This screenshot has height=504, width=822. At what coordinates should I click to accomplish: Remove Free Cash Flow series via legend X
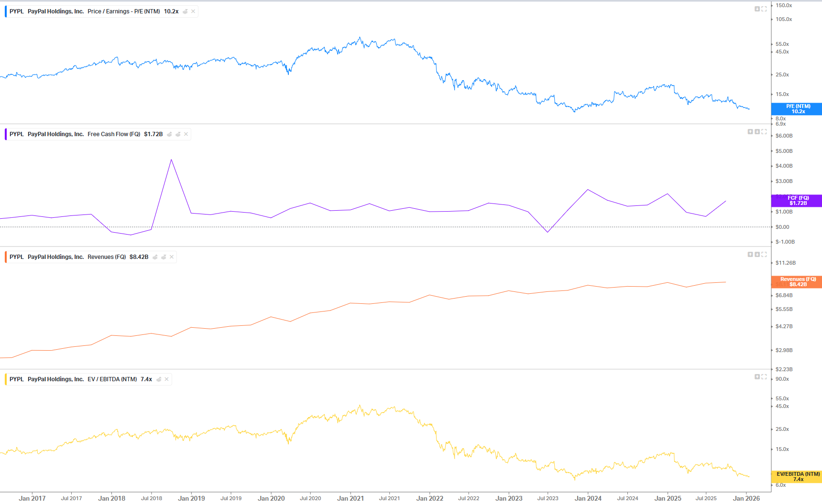point(186,134)
